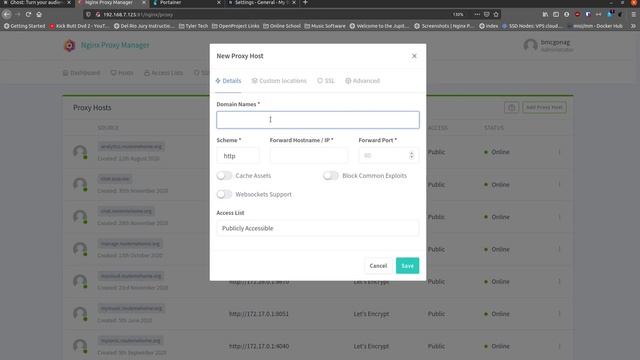Focus the Domain Names input field
This screenshot has width=640, height=360.
318,120
